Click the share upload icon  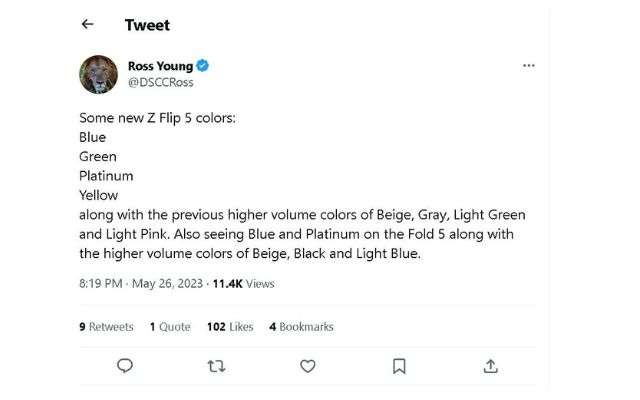point(490,365)
